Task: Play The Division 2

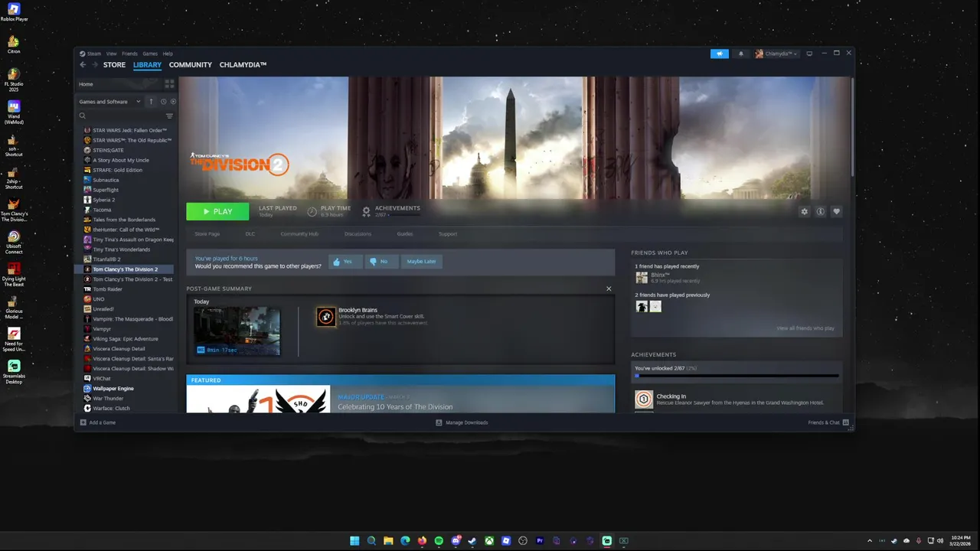Action: (x=217, y=212)
